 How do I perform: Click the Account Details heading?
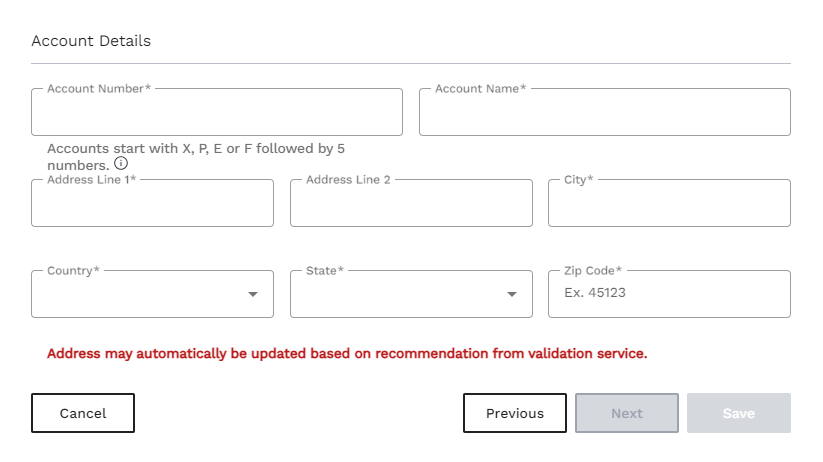pyautogui.click(x=91, y=41)
